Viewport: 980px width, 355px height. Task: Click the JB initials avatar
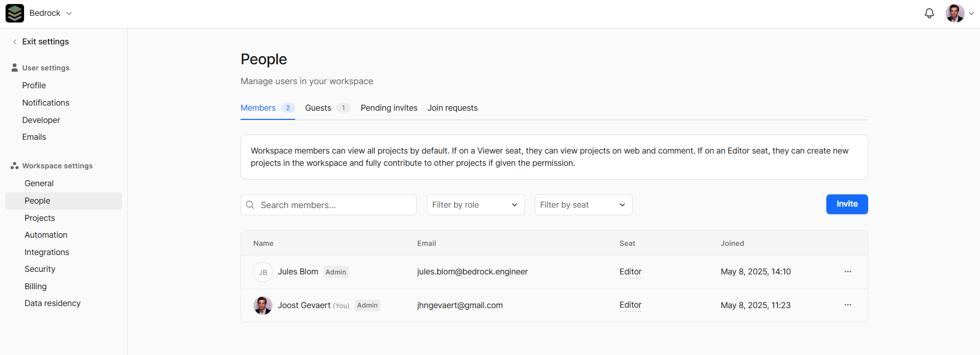pyautogui.click(x=262, y=272)
